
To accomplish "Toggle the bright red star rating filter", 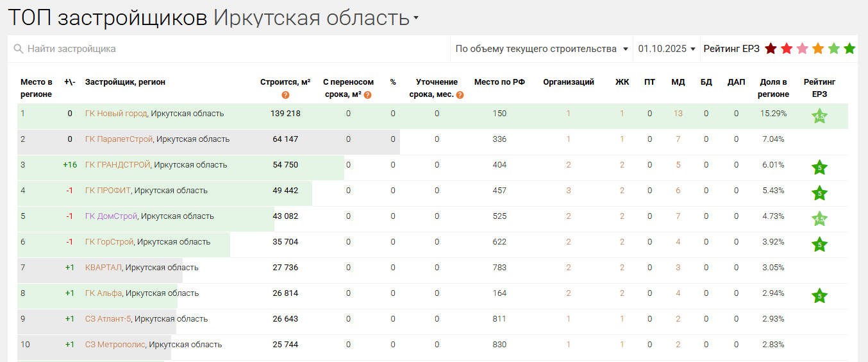I will click(787, 49).
